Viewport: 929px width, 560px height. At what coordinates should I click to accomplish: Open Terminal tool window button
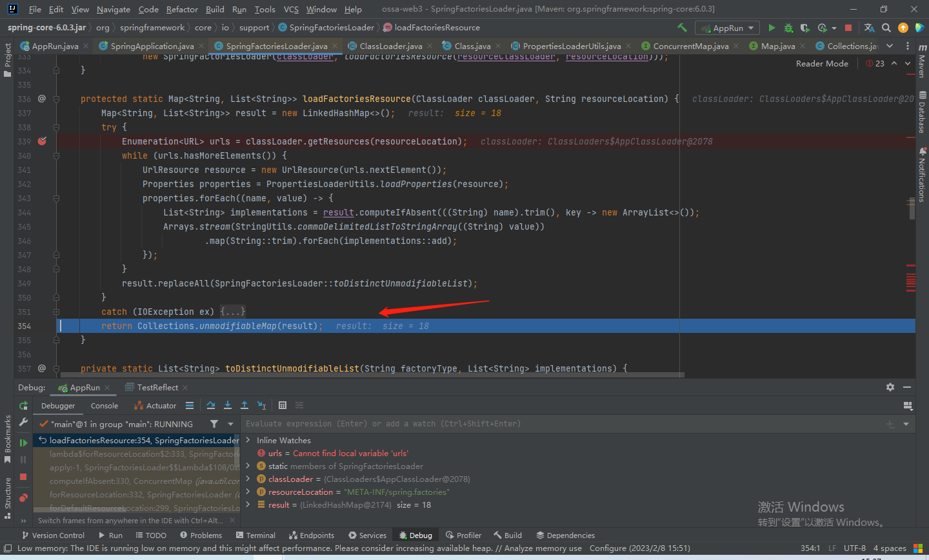(x=255, y=535)
